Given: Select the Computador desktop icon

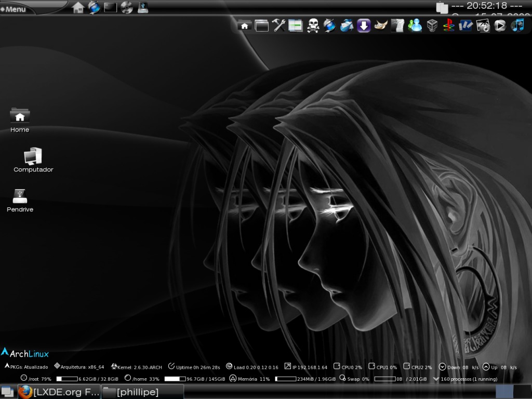Looking at the screenshot, I should (33, 160).
